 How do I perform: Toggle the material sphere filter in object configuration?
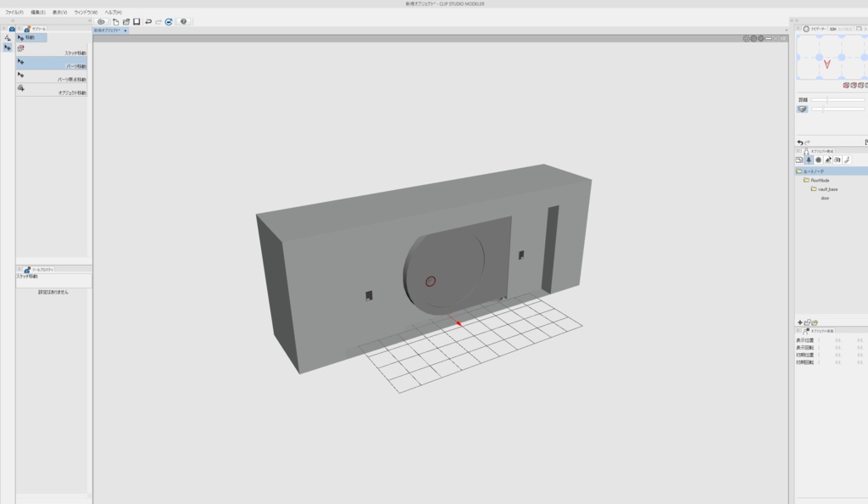818,160
